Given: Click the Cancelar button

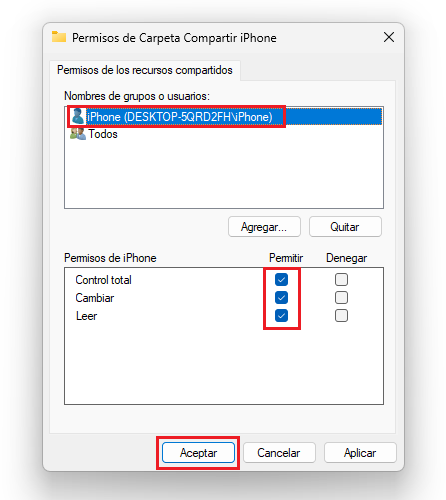Looking at the screenshot, I should (279, 453).
